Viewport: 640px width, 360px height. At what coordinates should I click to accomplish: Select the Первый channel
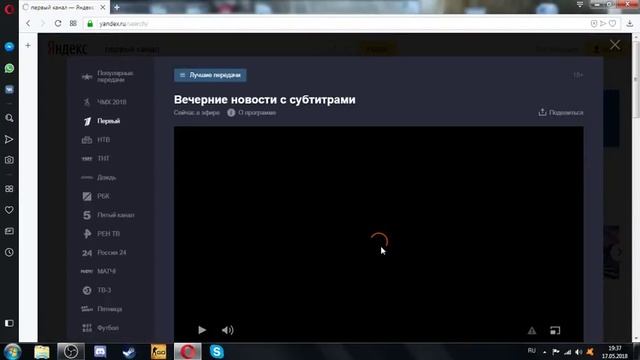click(101, 121)
